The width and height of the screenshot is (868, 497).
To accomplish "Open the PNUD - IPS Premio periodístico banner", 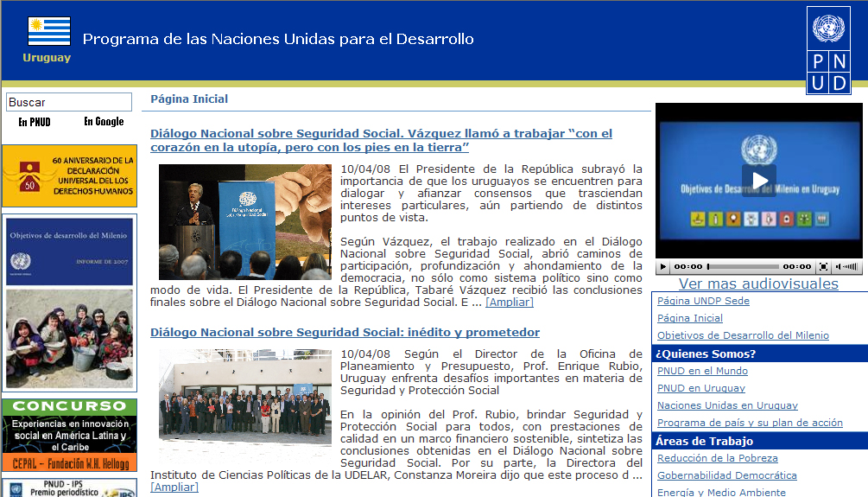I will click(69, 488).
